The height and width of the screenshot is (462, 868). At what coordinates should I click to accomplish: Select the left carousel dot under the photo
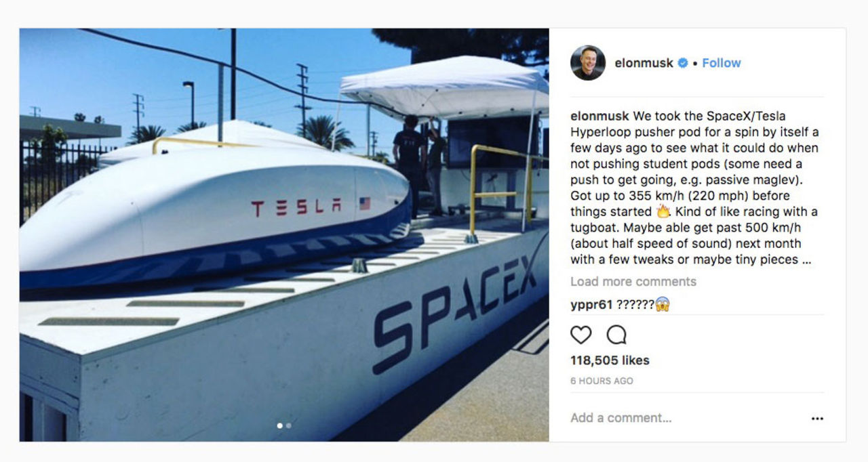279,427
